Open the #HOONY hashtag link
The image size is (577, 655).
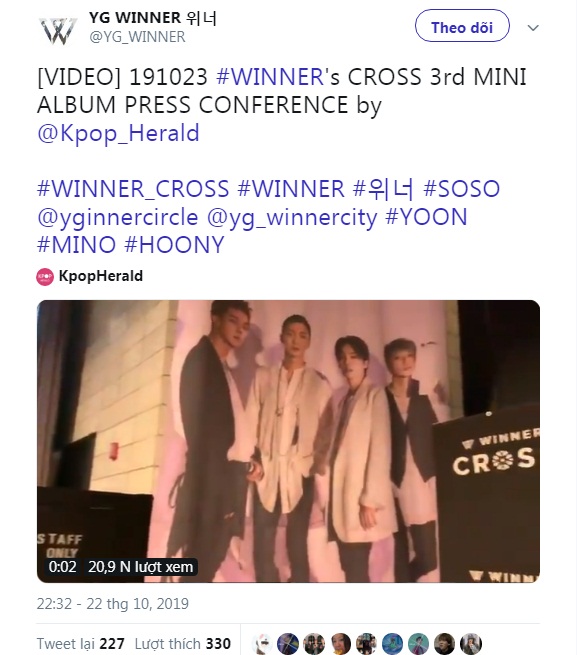tap(175, 245)
